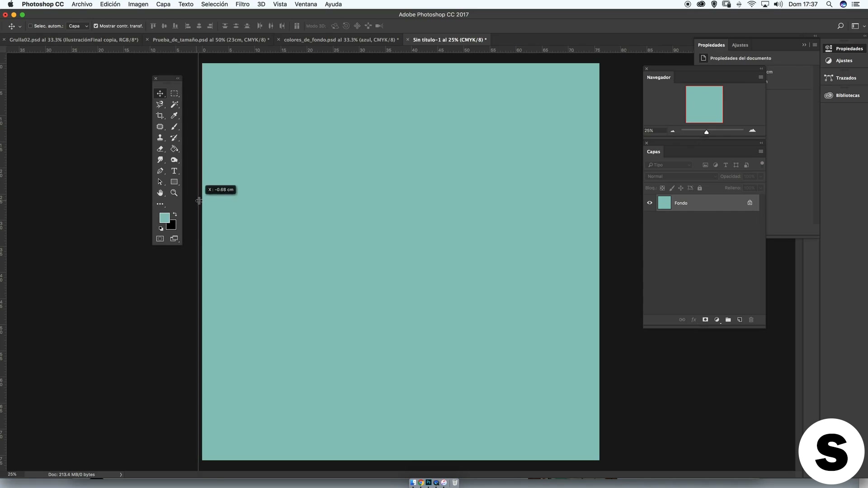Switch to the Ajustes tab
Viewport: 868px width, 488px height.
(x=740, y=45)
